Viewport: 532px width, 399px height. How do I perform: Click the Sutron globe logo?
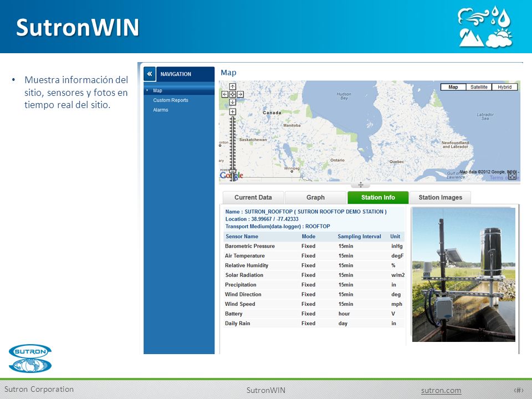point(30,359)
